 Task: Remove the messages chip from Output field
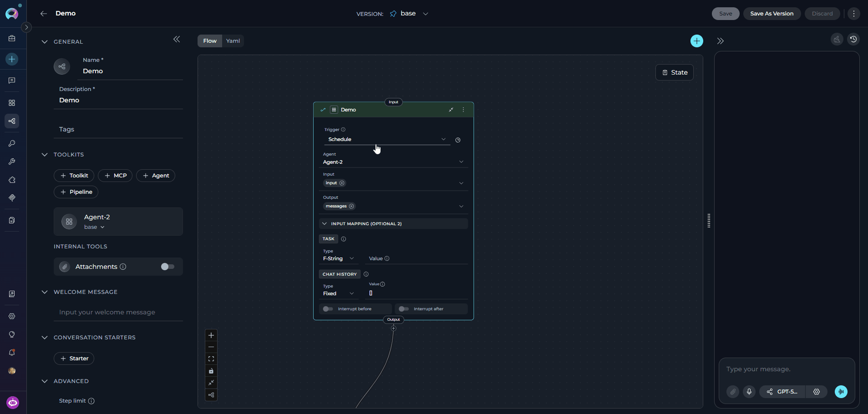pyautogui.click(x=351, y=206)
